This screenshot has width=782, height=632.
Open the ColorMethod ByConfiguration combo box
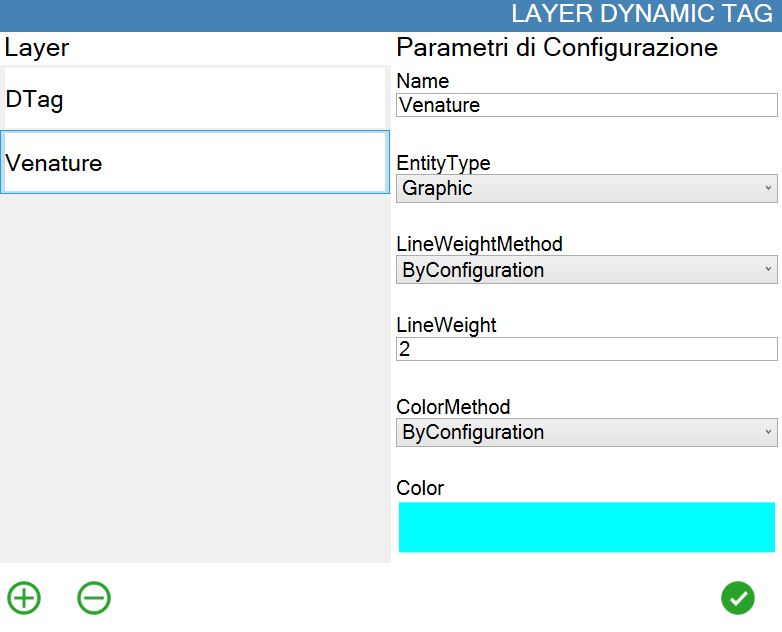tap(586, 432)
